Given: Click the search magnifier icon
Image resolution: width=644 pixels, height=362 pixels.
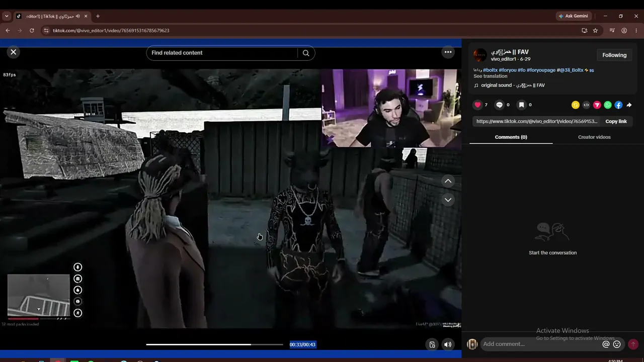Looking at the screenshot, I should click(306, 53).
